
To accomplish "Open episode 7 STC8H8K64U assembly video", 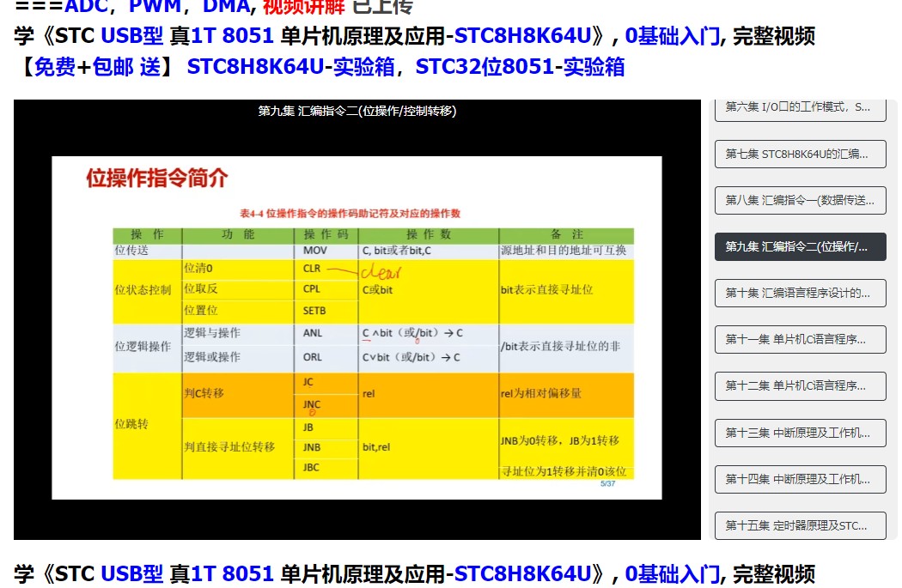I will coord(800,154).
